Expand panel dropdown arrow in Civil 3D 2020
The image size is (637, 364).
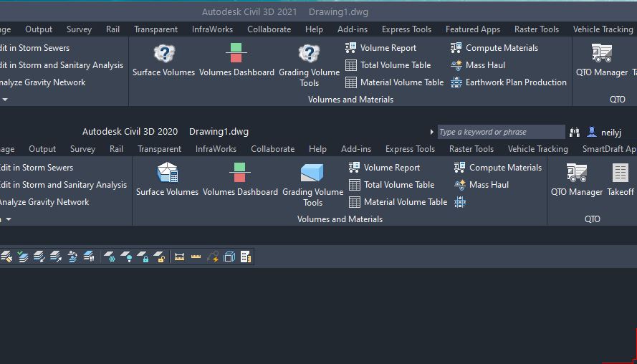[x=8, y=219]
